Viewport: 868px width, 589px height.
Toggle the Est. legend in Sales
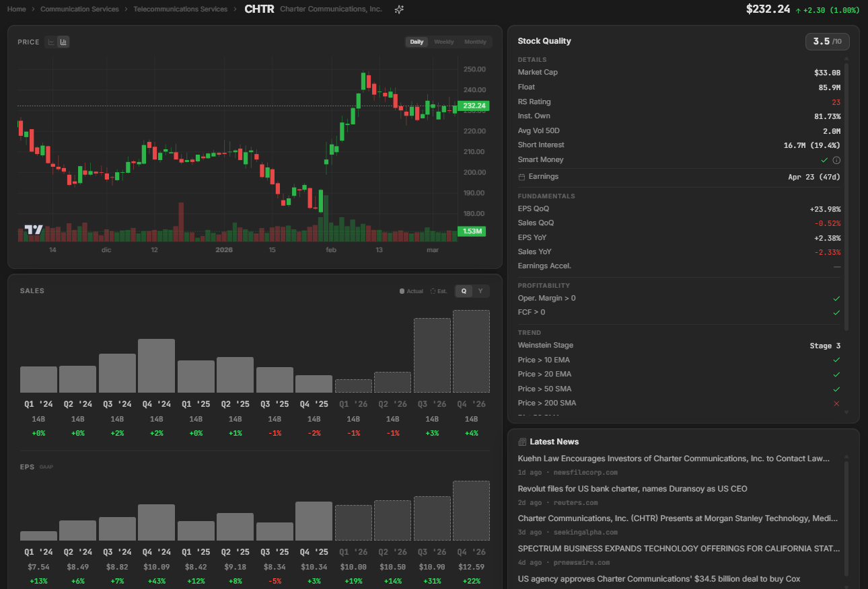click(439, 291)
